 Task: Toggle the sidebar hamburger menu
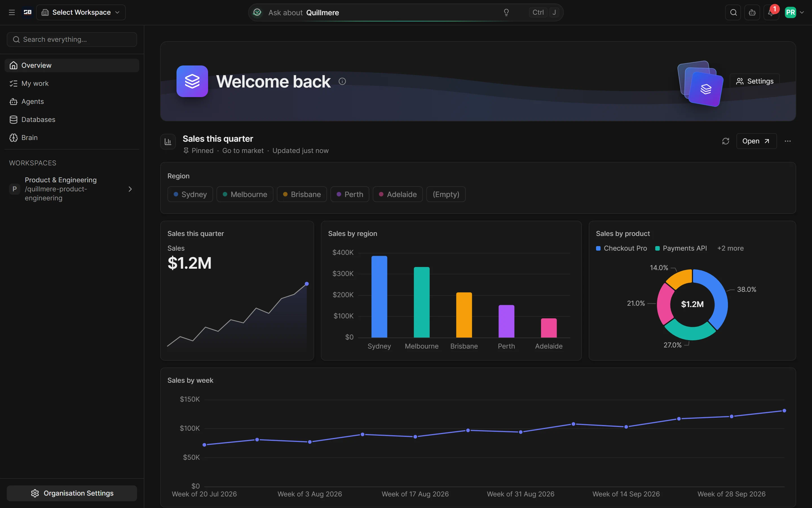[x=12, y=12]
